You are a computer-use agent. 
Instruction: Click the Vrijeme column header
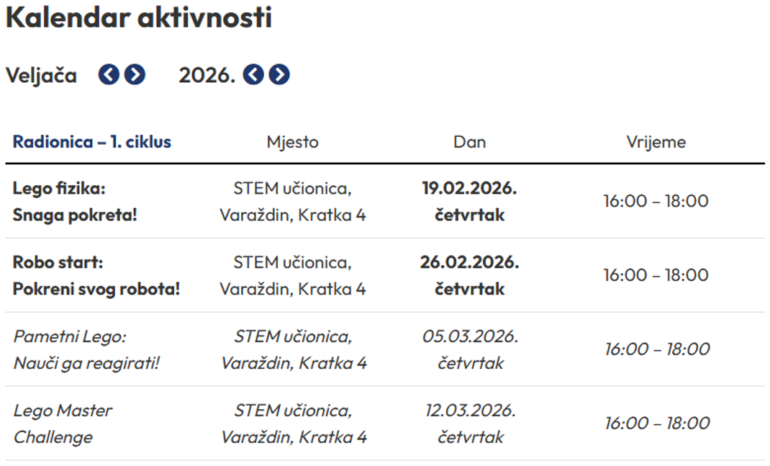[655, 142]
